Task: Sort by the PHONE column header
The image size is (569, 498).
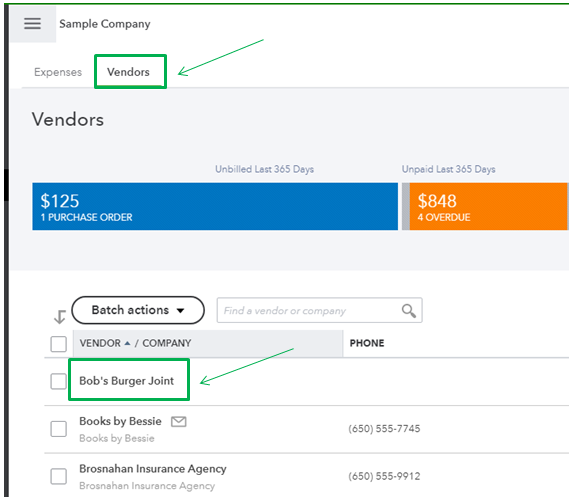Action: coord(367,343)
